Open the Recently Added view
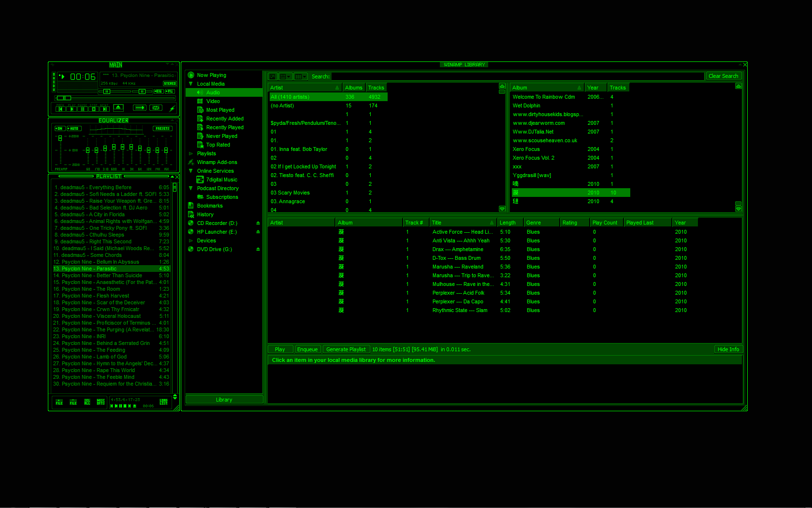The height and width of the screenshot is (508, 812). click(225, 119)
